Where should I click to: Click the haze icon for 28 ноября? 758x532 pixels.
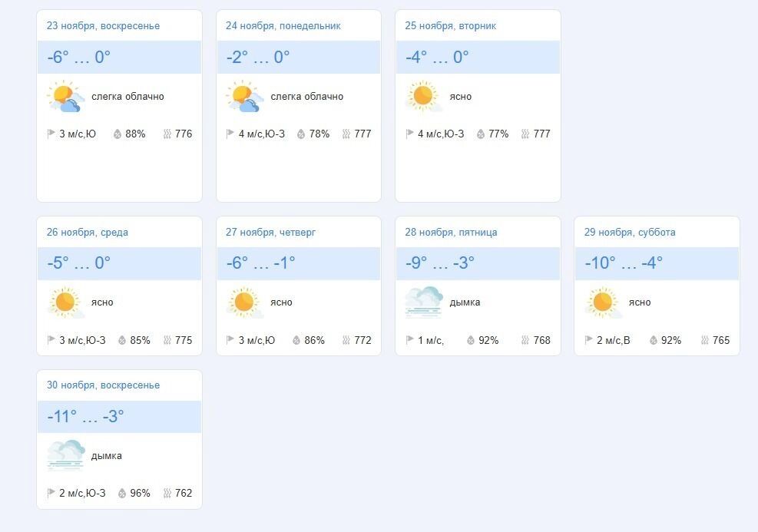[x=423, y=302]
